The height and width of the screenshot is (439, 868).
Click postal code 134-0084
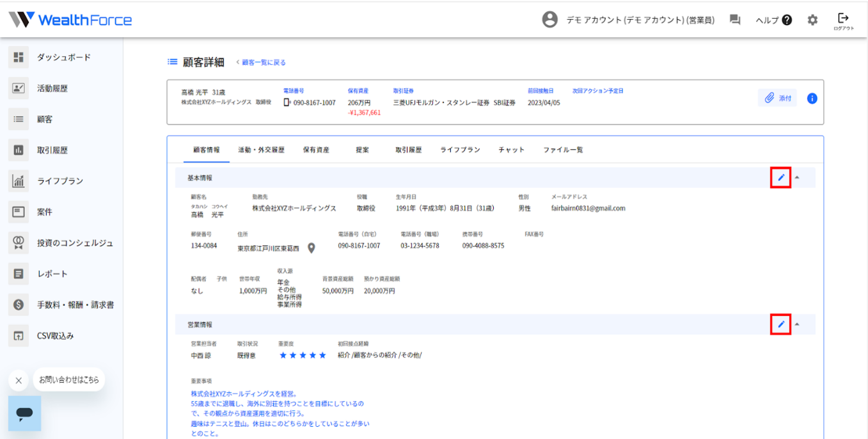point(204,246)
